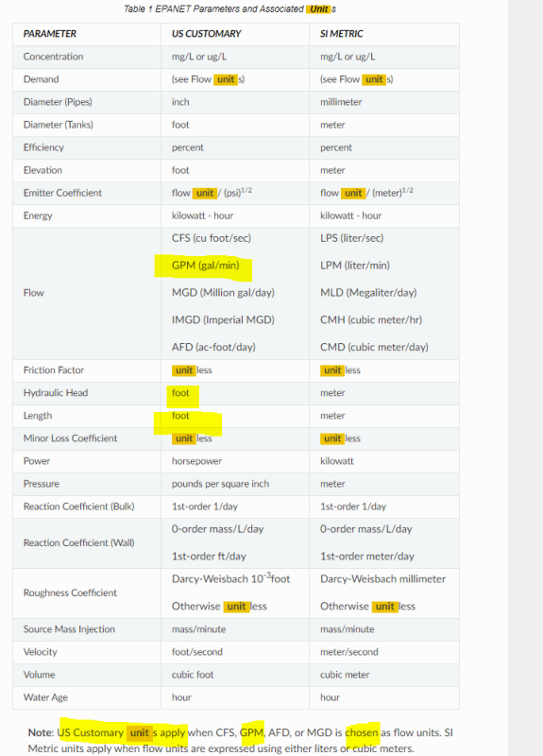
Task: Click 'LPM (liter/min)' entry
Action: [355, 266]
